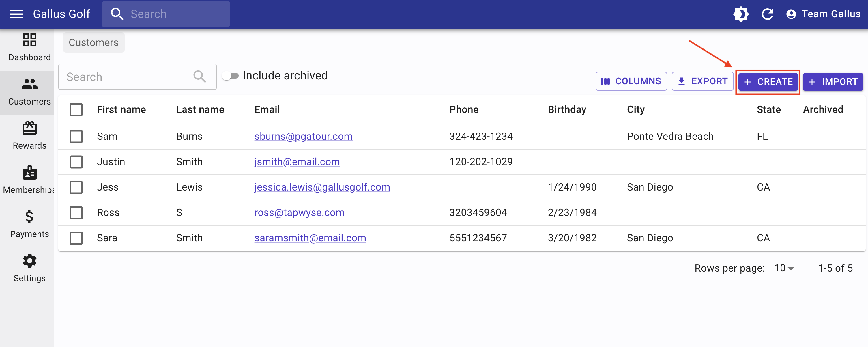Click the Ponte Vedra Beach city cell
Viewport: 868px width, 347px height.
670,136
